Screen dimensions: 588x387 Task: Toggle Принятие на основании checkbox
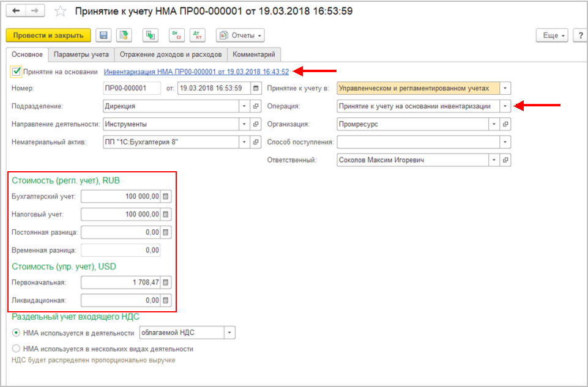tap(16, 72)
